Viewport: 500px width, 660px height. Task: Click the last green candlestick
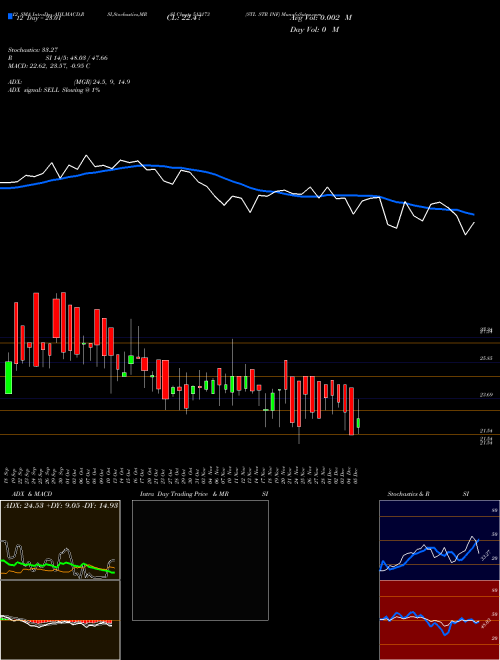click(359, 423)
